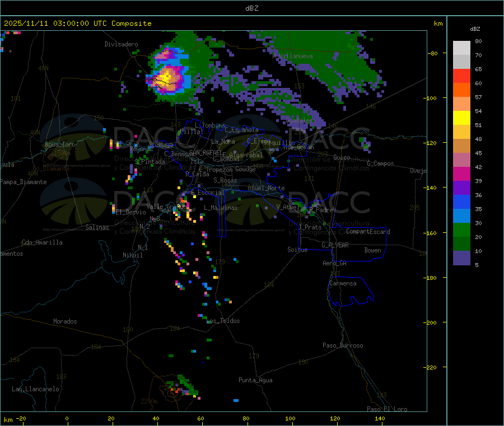The width and height of the screenshot is (504, 426).
Task: Click the 'A_Villanueva' map label
Action: pos(292,56)
